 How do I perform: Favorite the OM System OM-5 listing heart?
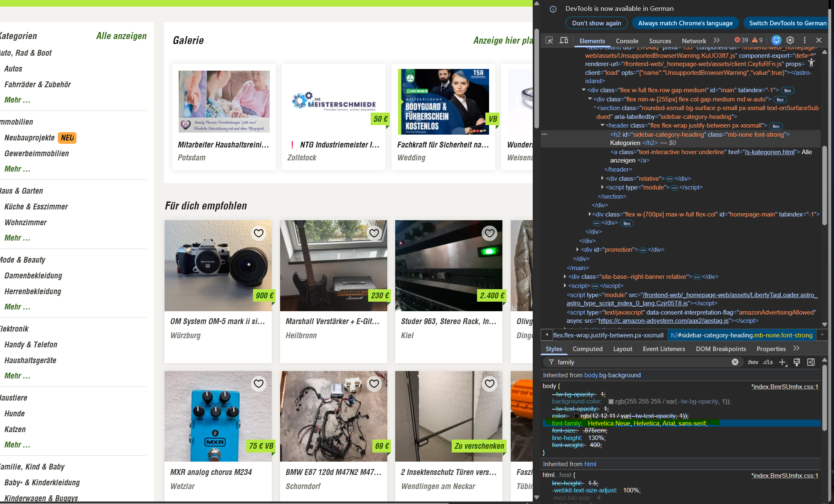258,233
